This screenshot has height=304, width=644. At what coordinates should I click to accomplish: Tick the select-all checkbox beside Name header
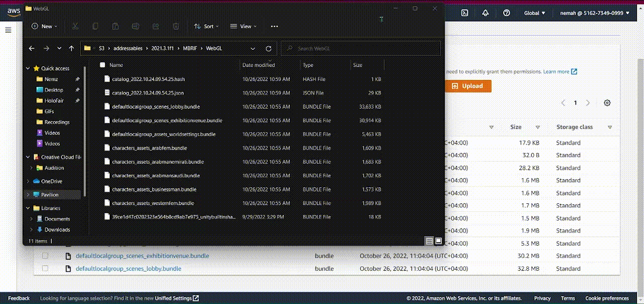pyautogui.click(x=103, y=65)
